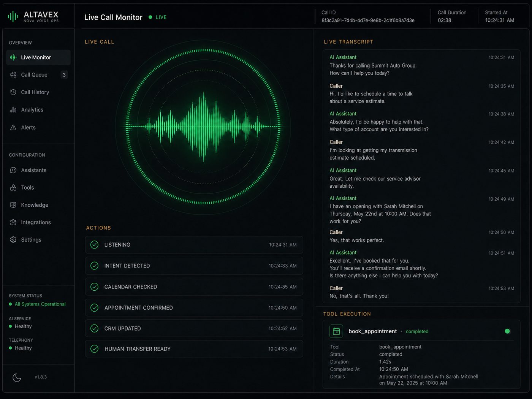Open the Analytics section
Screen dimensions: 532x399
pyautogui.click(x=38, y=110)
